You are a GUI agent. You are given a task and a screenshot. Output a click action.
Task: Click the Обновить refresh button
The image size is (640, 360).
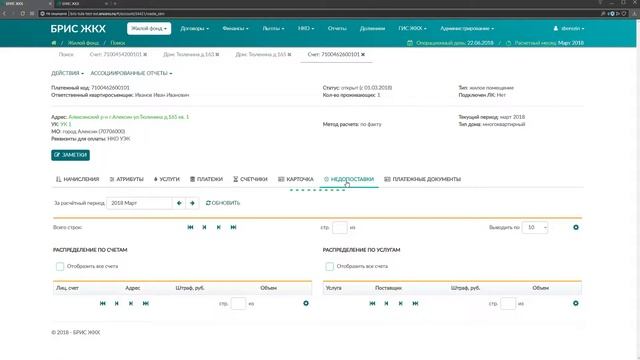tap(223, 203)
